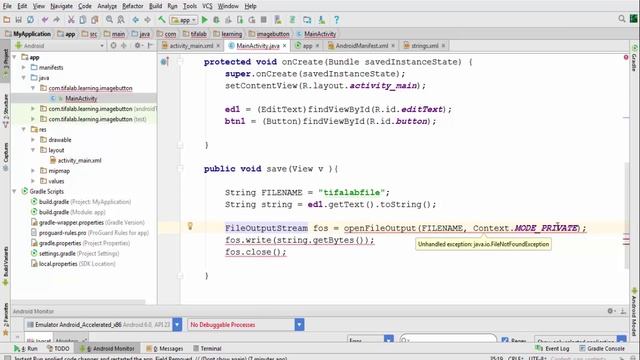Image resolution: width=640 pixels, height=360 pixels.
Task: Open the TODO tool window
Action: 58,349
